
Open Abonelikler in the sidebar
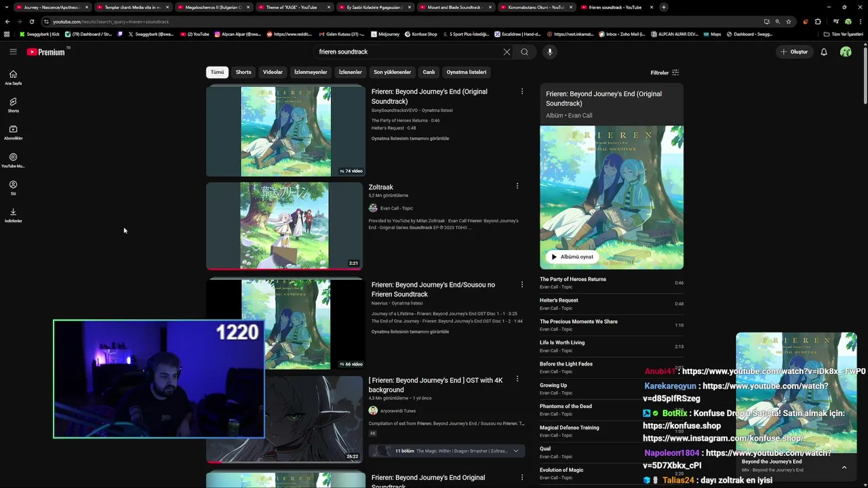click(13, 132)
